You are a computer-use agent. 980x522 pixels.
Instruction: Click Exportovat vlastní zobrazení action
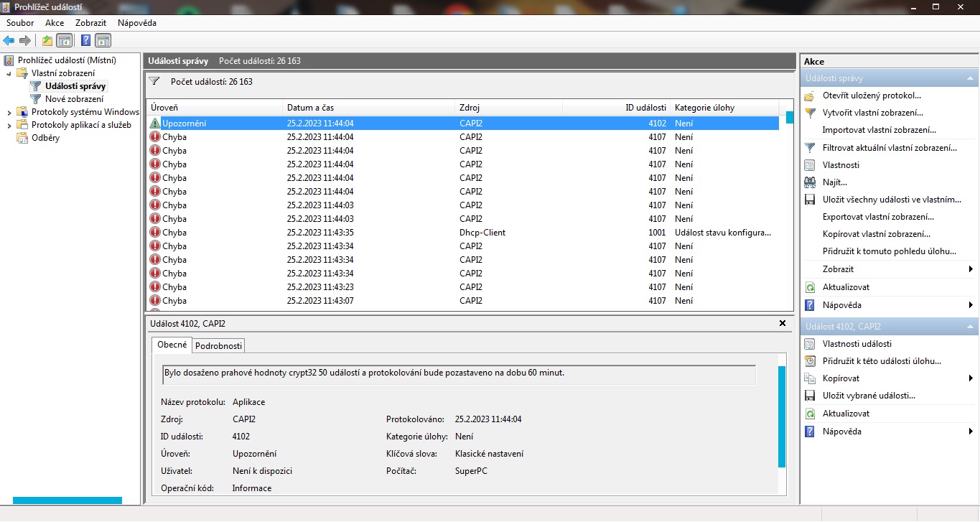(878, 217)
